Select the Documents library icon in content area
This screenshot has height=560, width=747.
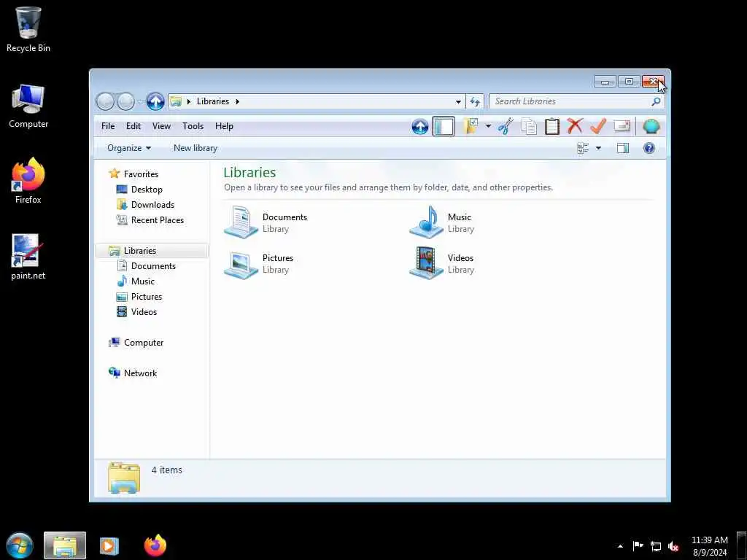click(241, 222)
